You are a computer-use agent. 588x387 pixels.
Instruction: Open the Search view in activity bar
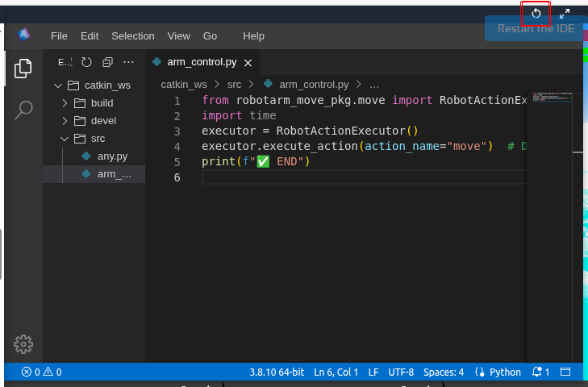pos(23,110)
